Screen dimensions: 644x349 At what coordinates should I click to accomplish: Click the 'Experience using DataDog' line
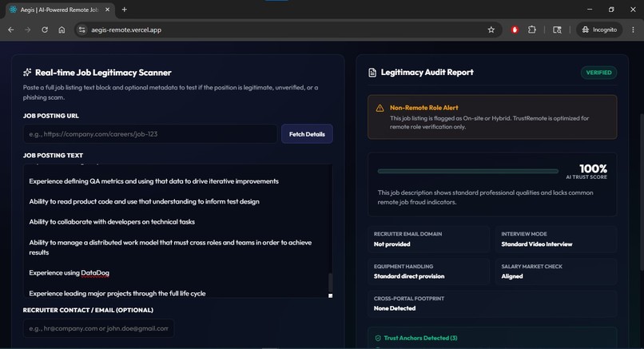[69, 272]
